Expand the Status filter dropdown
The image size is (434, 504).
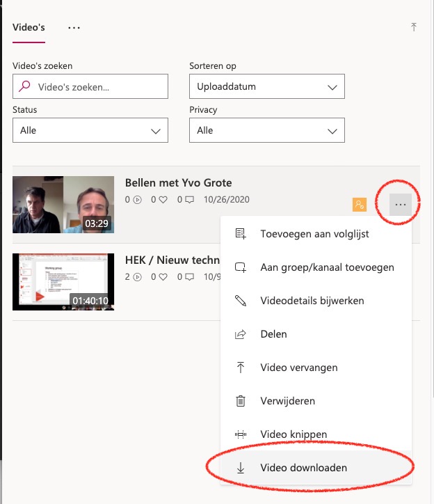[x=90, y=130]
